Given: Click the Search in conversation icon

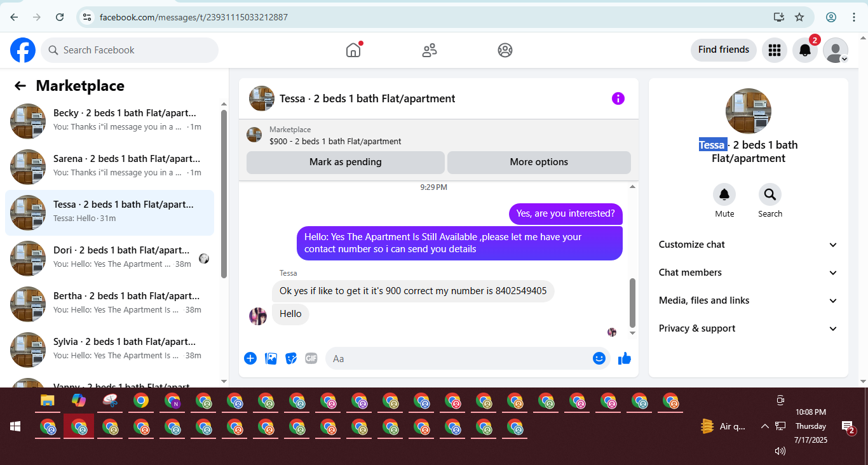Looking at the screenshot, I should click(770, 194).
